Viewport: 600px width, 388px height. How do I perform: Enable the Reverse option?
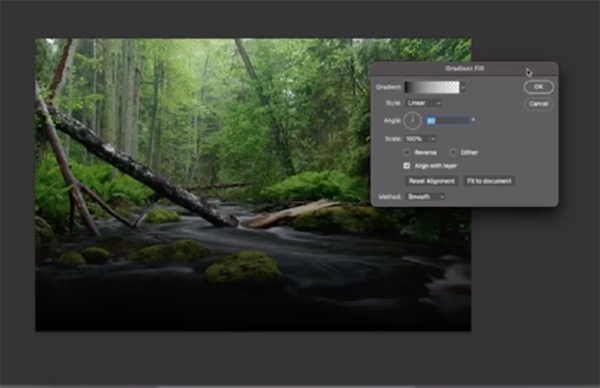click(407, 152)
